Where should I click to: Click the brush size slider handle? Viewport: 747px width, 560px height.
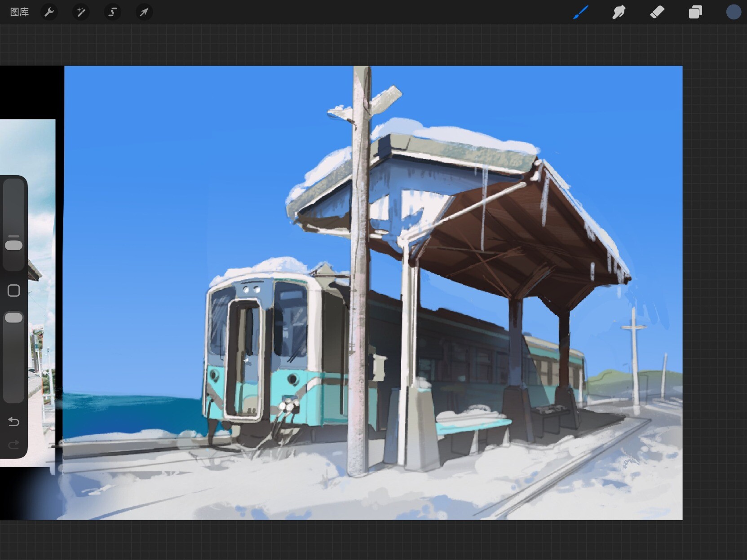pos(13,245)
